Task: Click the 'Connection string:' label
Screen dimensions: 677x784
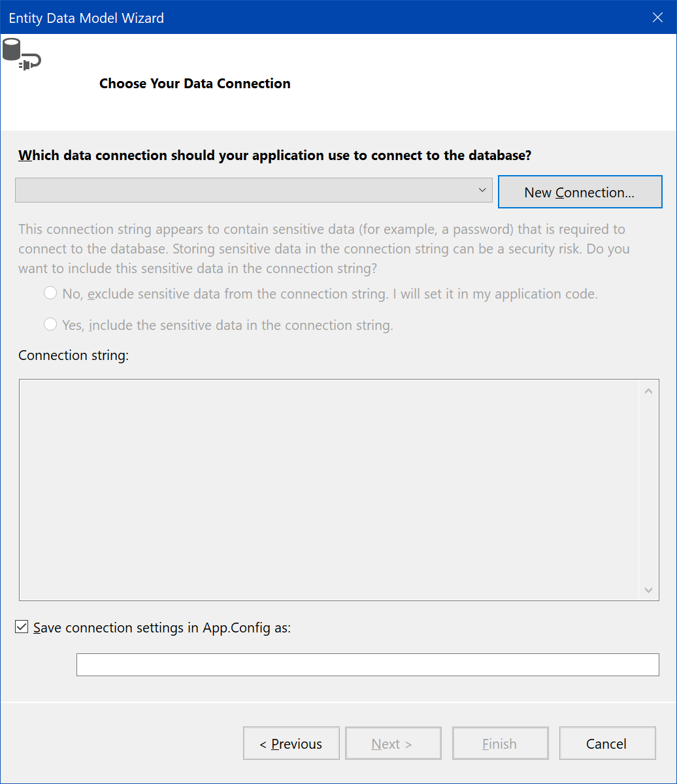Action: click(x=74, y=355)
